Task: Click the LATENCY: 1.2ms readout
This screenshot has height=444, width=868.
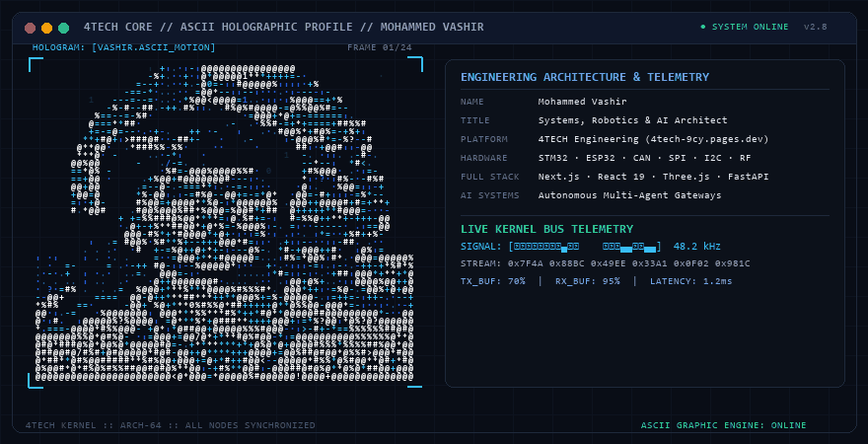Action: [x=691, y=281]
